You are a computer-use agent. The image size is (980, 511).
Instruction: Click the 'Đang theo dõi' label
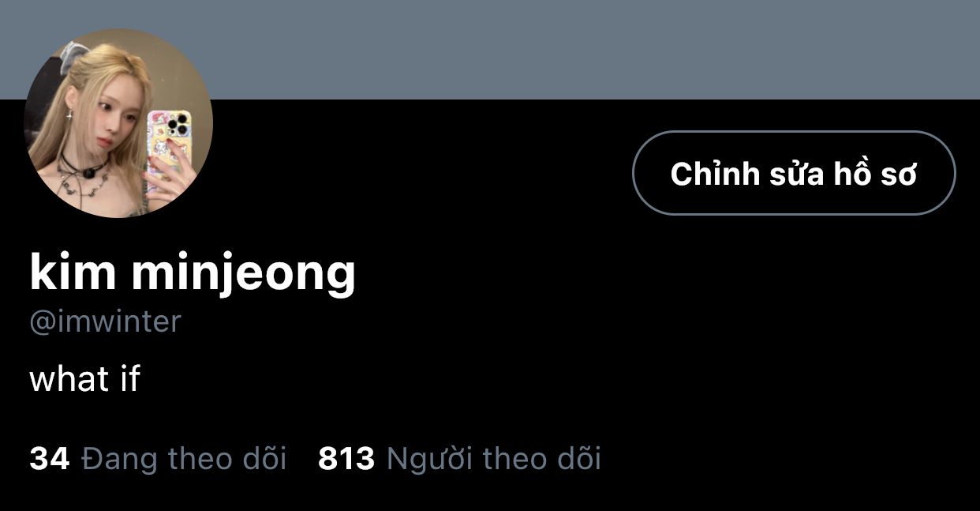coord(185,458)
